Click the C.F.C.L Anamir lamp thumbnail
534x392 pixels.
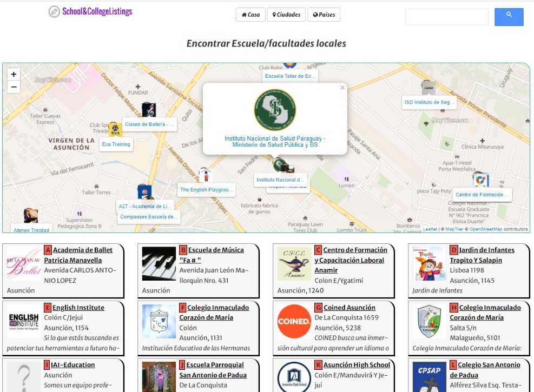[294, 264]
